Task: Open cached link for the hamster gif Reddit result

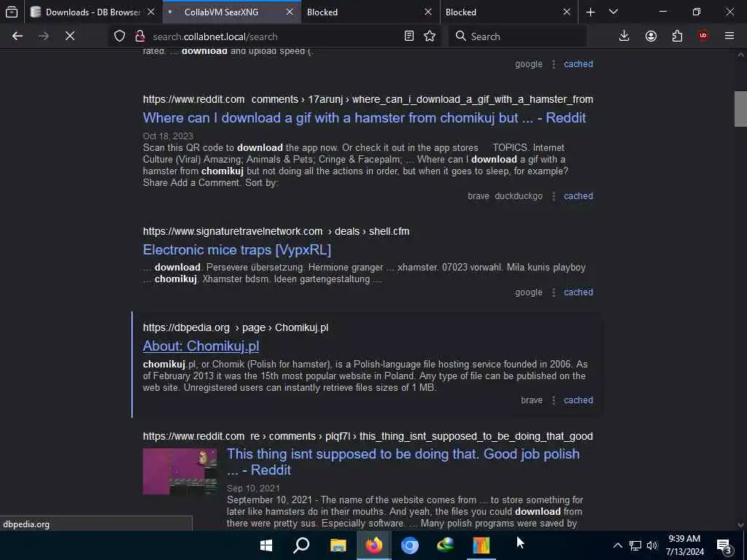Action: pyautogui.click(x=578, y=196)
